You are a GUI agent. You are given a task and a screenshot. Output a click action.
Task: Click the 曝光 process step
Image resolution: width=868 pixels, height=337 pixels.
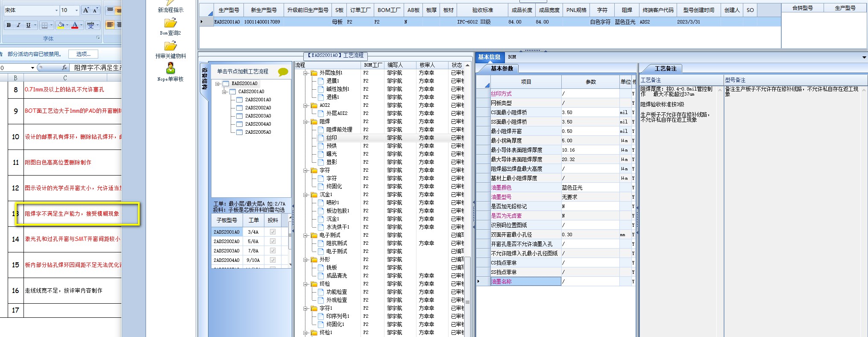click(x=331, y=154)
